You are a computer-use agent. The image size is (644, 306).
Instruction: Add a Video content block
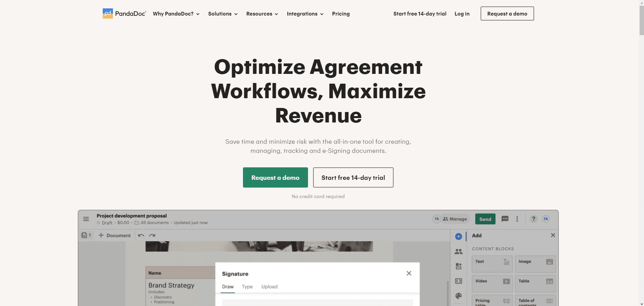[492, 283]
